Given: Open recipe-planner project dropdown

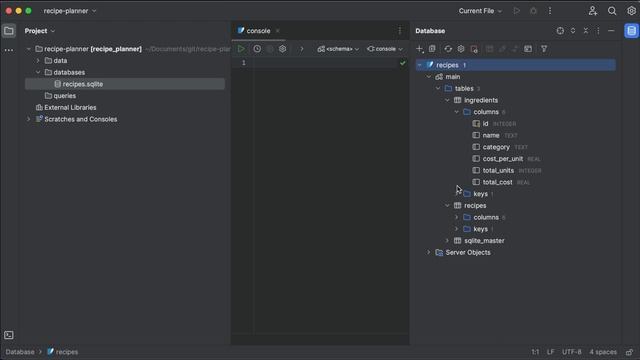Looking at the screenshot, I should coord(70,11).
